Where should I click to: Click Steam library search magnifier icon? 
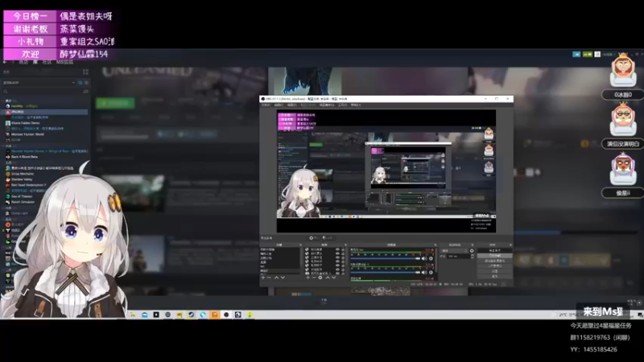coord(6,92)
